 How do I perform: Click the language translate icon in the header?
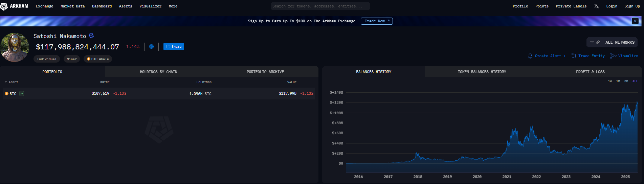click(x=596, y=6)
